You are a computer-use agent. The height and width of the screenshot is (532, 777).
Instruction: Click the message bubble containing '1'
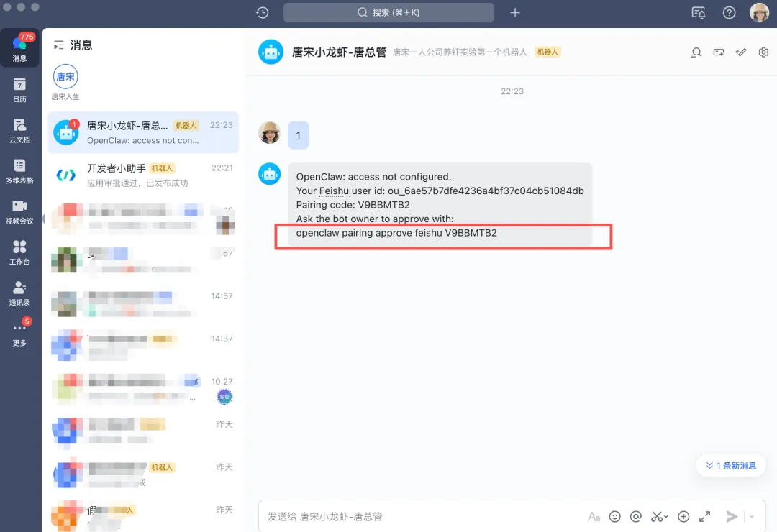(x=299, y=135)
